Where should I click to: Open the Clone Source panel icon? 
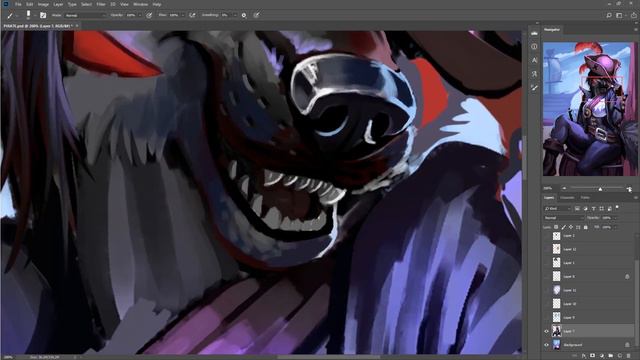point(534,74)
